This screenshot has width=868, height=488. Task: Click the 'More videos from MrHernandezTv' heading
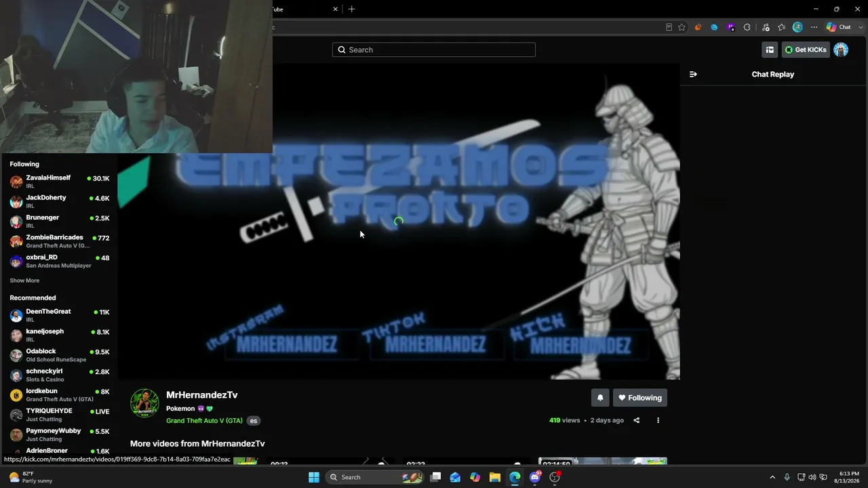(x=197, y=443)
